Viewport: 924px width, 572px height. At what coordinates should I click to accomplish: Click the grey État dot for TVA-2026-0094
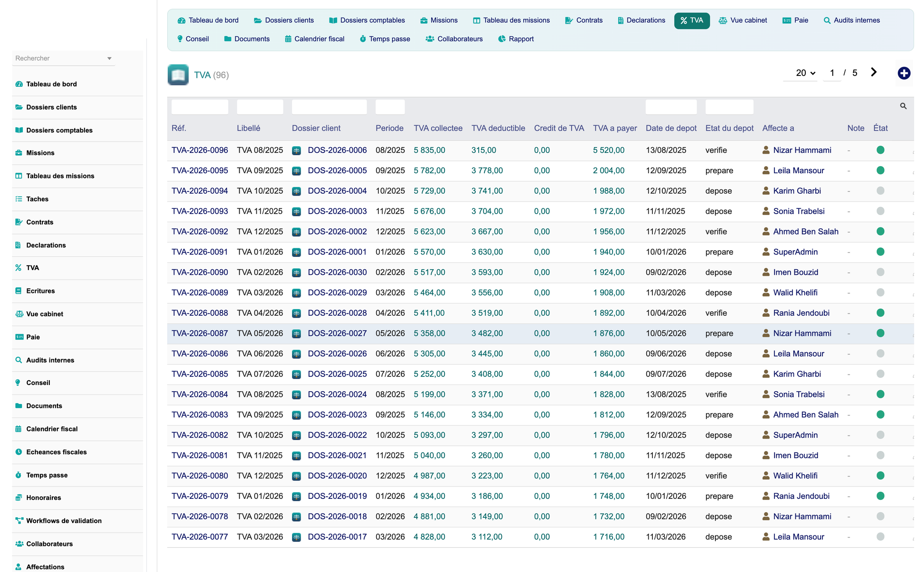[x=880, y=191]
